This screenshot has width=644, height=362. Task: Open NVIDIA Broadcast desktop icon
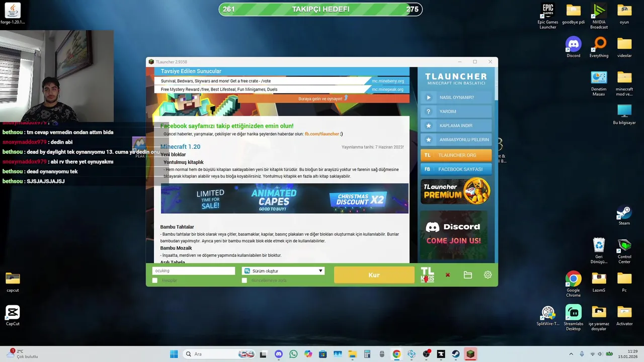(x=599, y=16)
